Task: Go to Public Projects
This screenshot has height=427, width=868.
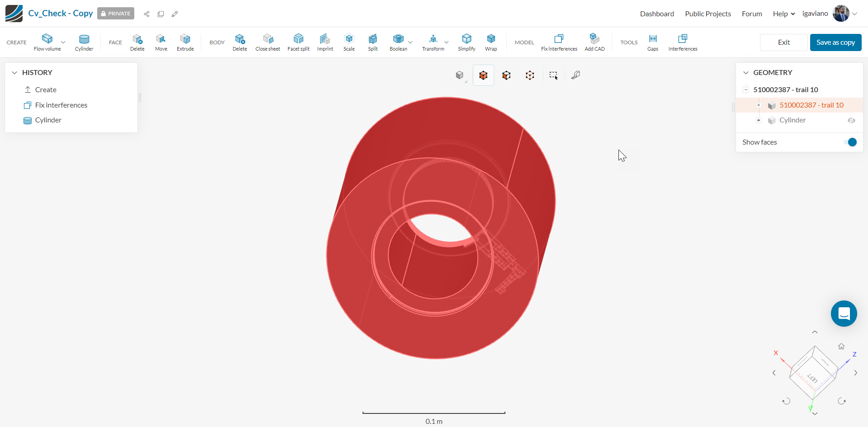Action: [x=708, y=14]
